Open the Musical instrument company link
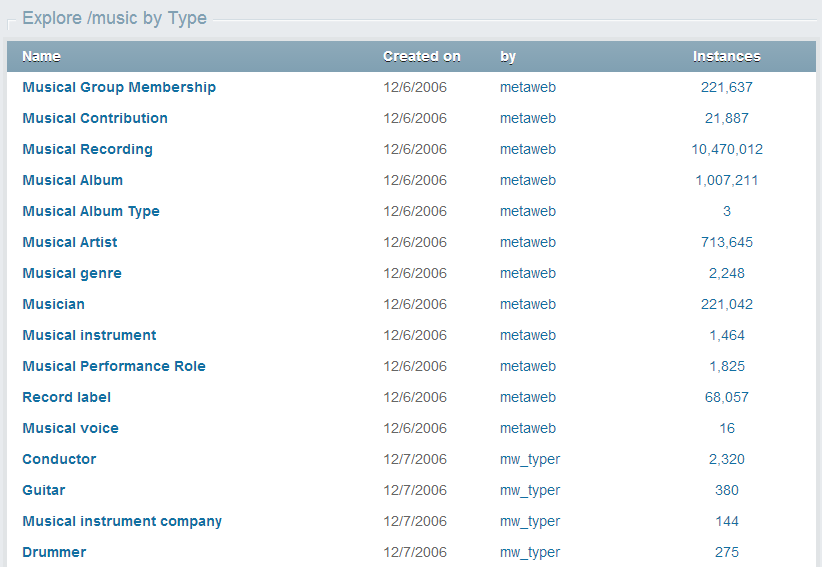Viewport: 822px width, 567px height. 122,521
